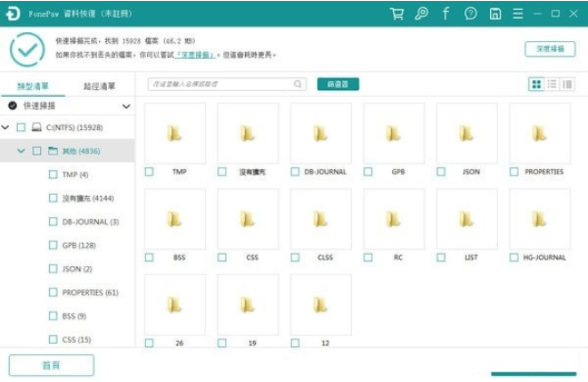Click the save scan result icon

click(495, 14)
